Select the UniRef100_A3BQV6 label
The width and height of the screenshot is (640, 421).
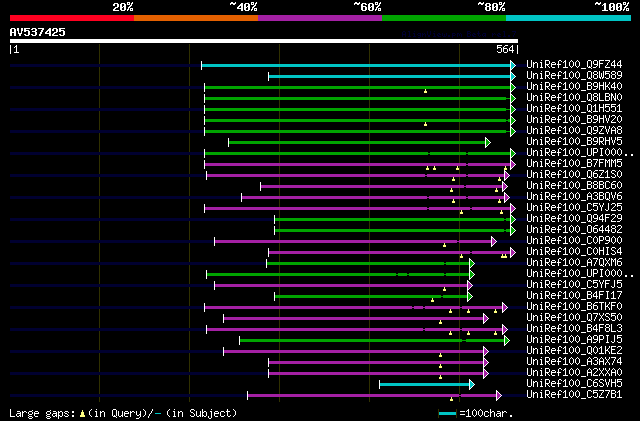(x=574, y=196)
